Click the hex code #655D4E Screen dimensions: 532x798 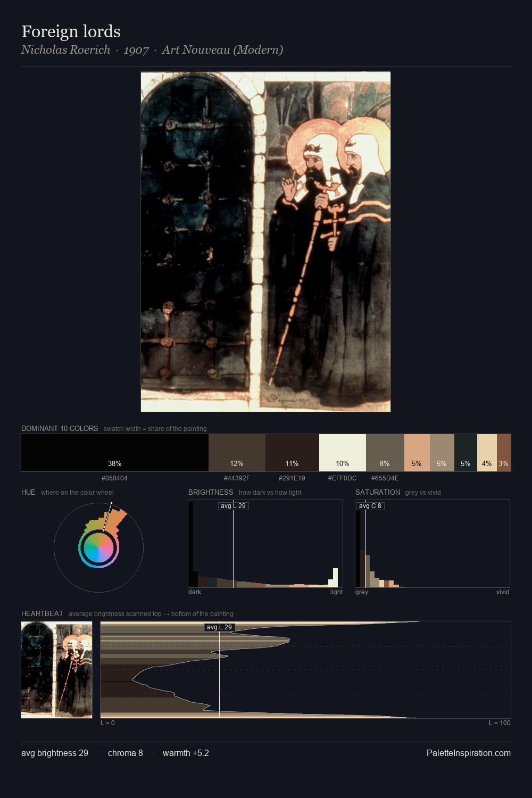click(385, 478)
